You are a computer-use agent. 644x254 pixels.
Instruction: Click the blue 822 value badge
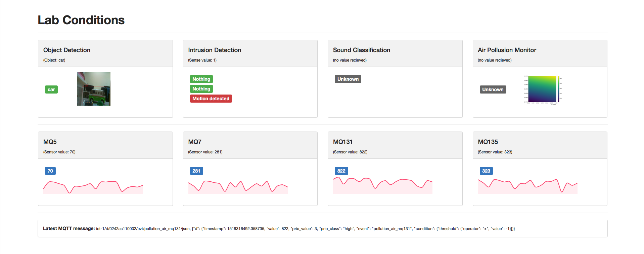tap(341, 171)
